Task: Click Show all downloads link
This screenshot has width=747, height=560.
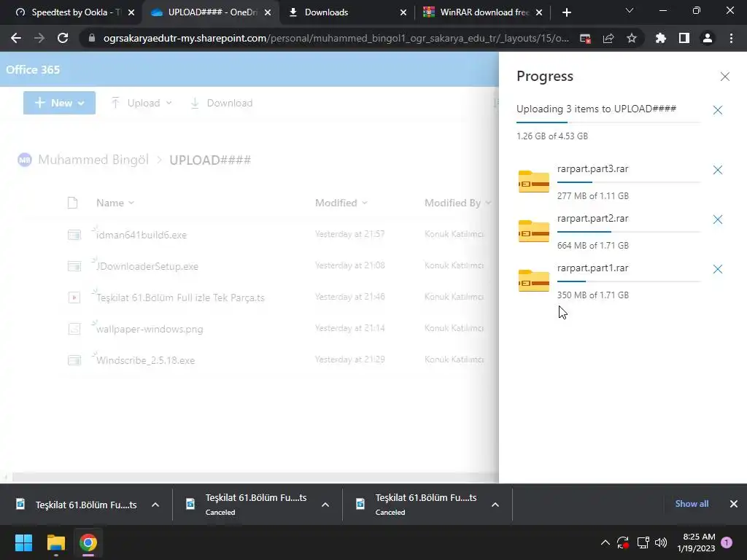Action: (x=692, y=504)
